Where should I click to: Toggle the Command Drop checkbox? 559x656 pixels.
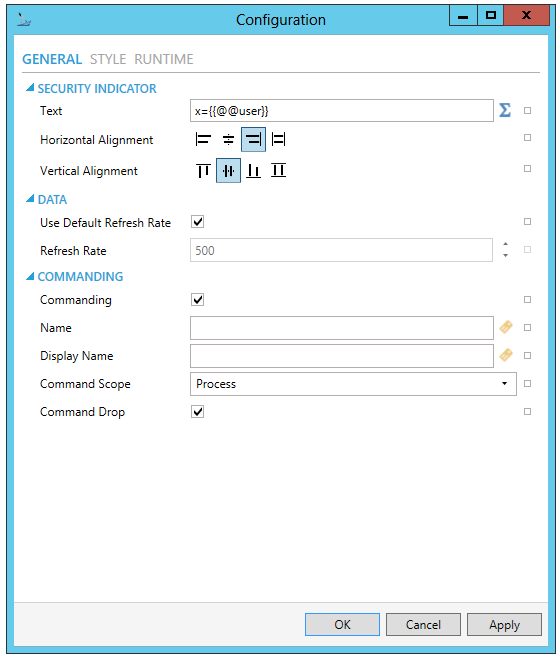click(x=197, y=412)
